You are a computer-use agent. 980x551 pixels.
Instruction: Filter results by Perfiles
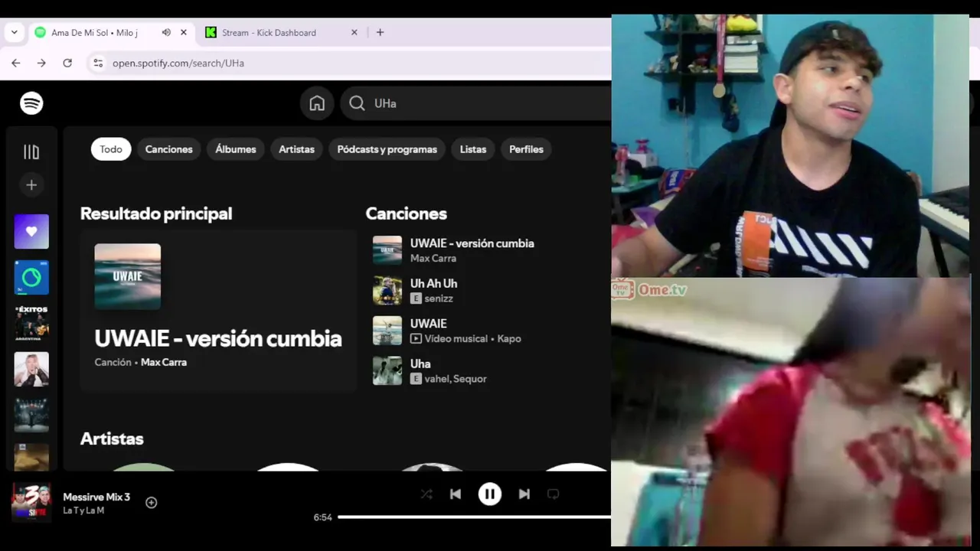(526, 149)
